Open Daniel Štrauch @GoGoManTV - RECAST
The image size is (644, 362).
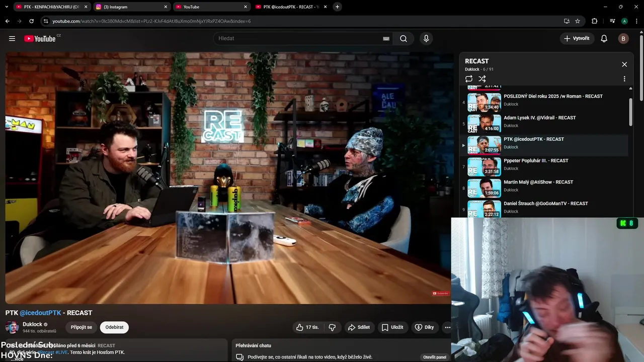[x=546, y=204]
